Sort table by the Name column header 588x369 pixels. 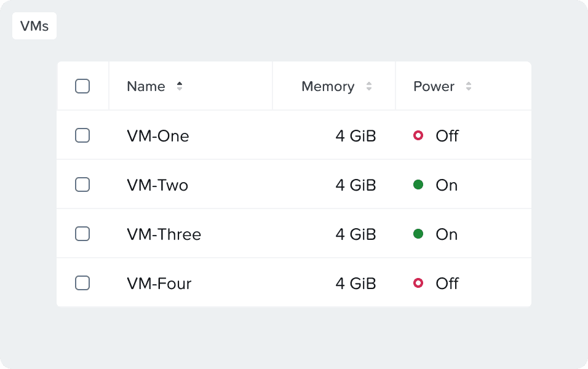pos(146,86)
